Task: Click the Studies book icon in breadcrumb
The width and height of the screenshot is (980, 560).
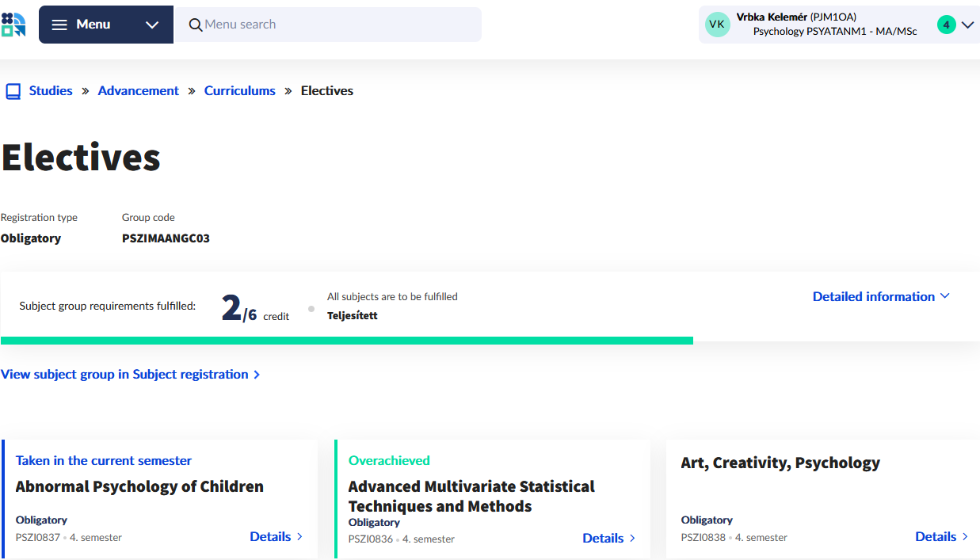Action: [x=13, y=91]
